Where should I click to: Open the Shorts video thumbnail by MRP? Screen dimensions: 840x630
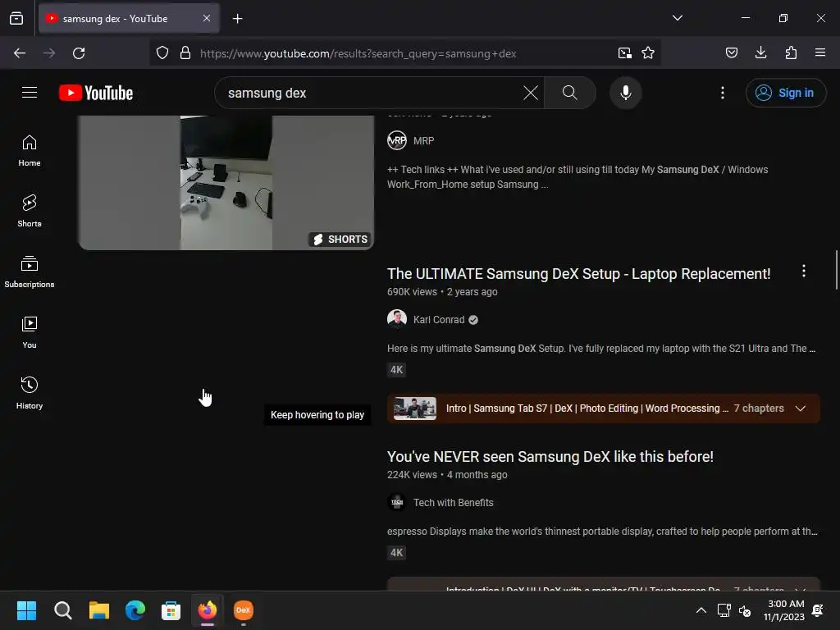click(x=226, y=182)
